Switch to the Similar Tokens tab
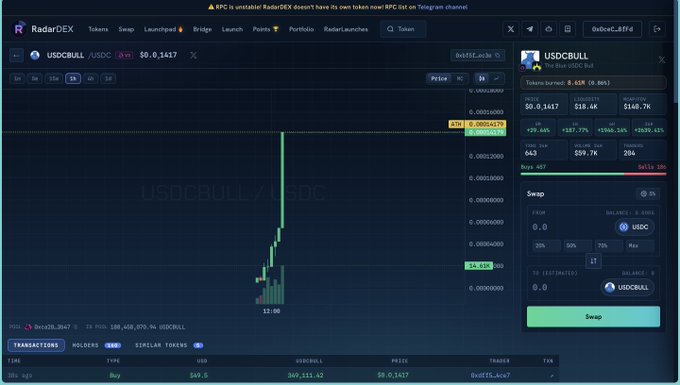This screenshot has width=680, height=385. point(169,345)
